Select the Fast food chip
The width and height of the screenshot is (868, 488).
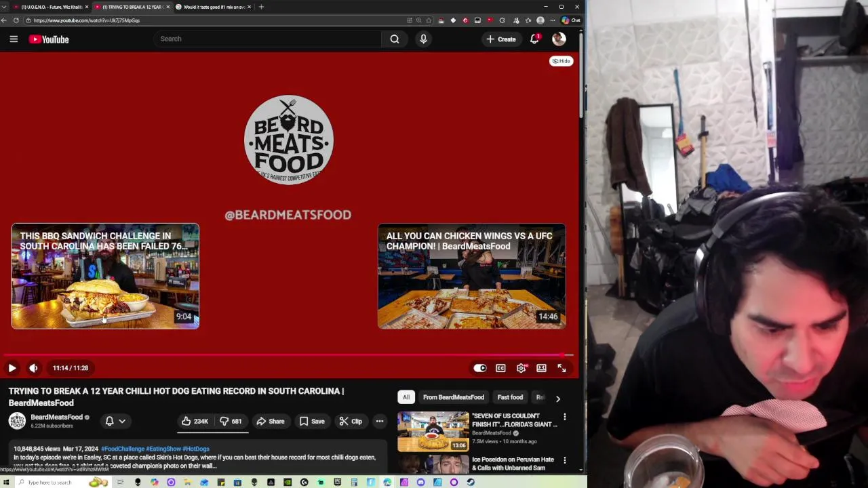(x=510, y=397)
